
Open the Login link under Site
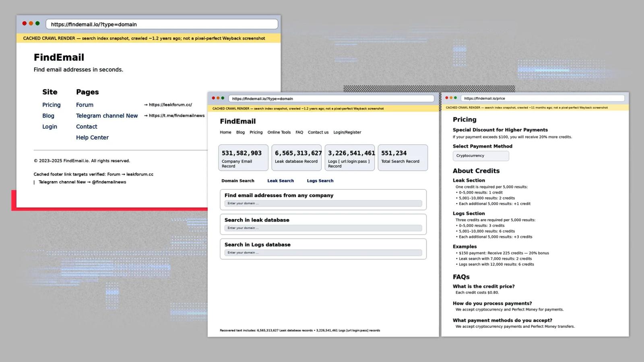[x=50, y=126]
